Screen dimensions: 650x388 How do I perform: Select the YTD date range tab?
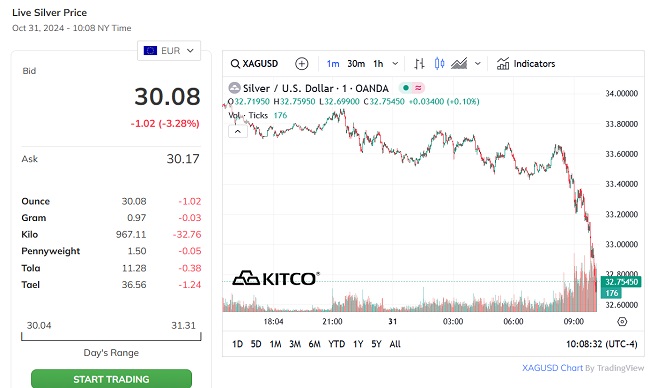coord(336,344)
